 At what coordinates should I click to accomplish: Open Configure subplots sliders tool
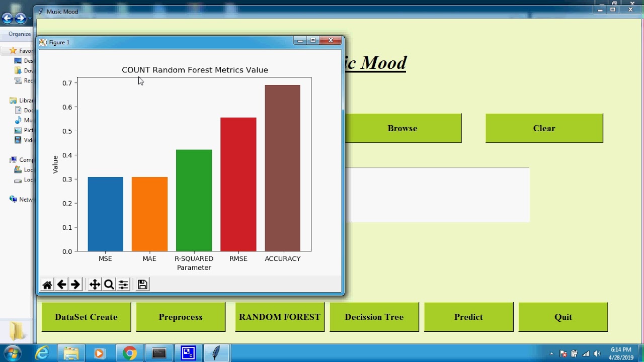tap(123, 285)
